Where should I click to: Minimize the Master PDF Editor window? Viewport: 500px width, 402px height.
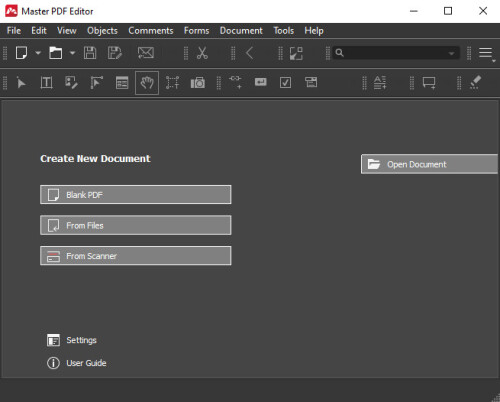[x=414, y=11]
